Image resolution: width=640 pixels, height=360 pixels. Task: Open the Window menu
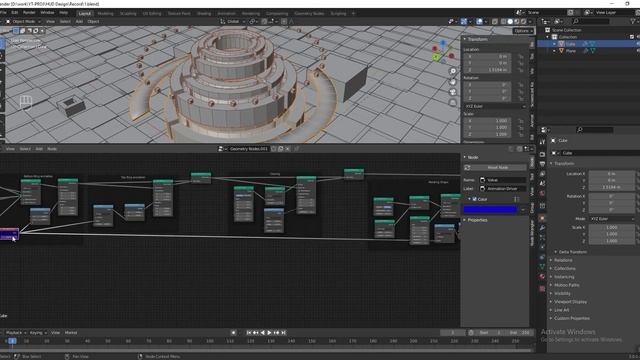click(47, 13)
